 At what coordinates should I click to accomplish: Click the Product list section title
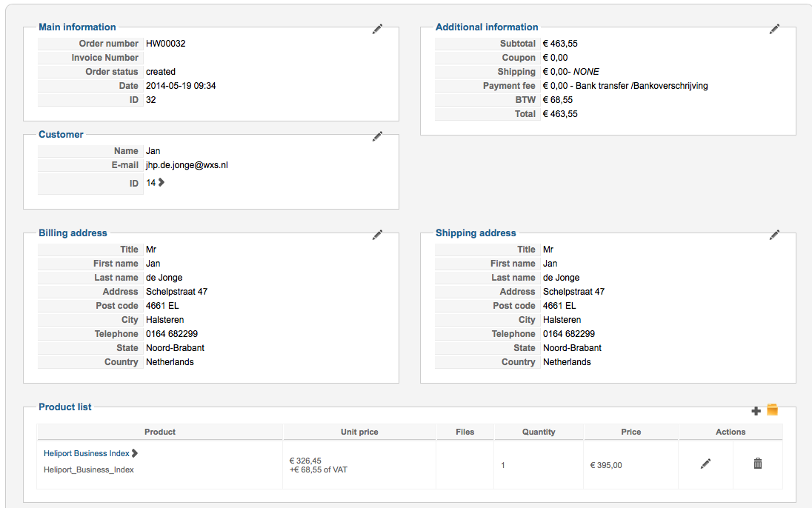pos(65,407)
